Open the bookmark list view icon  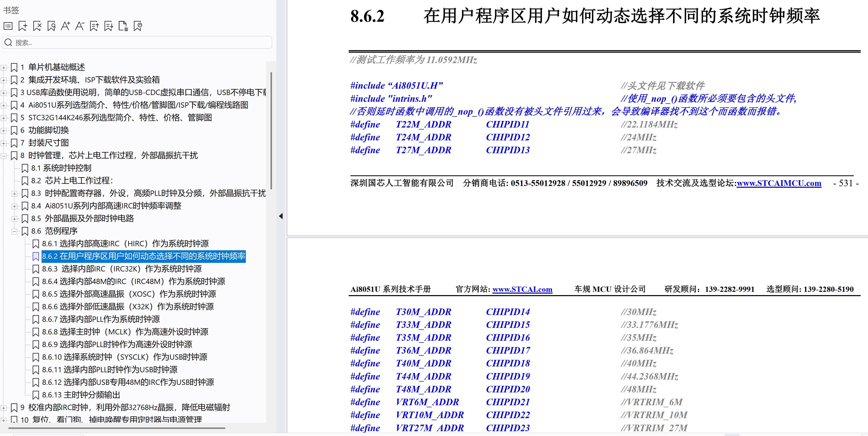pos(8,26)
